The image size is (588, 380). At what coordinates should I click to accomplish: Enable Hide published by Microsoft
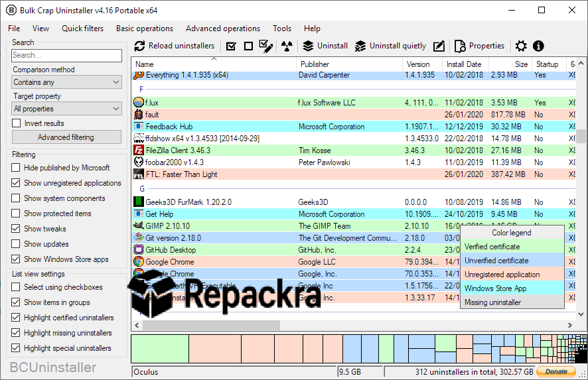coord(15,168)
